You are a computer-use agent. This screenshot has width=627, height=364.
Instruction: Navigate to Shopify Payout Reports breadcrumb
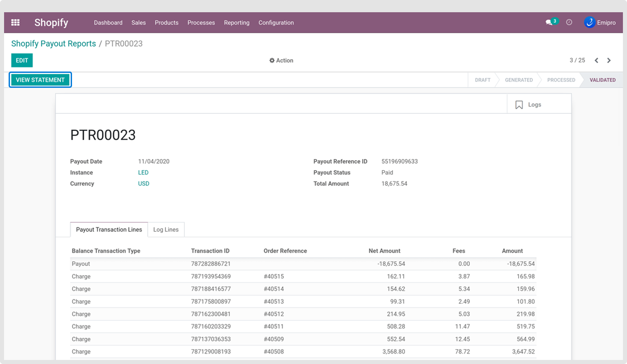coord(53,44)
